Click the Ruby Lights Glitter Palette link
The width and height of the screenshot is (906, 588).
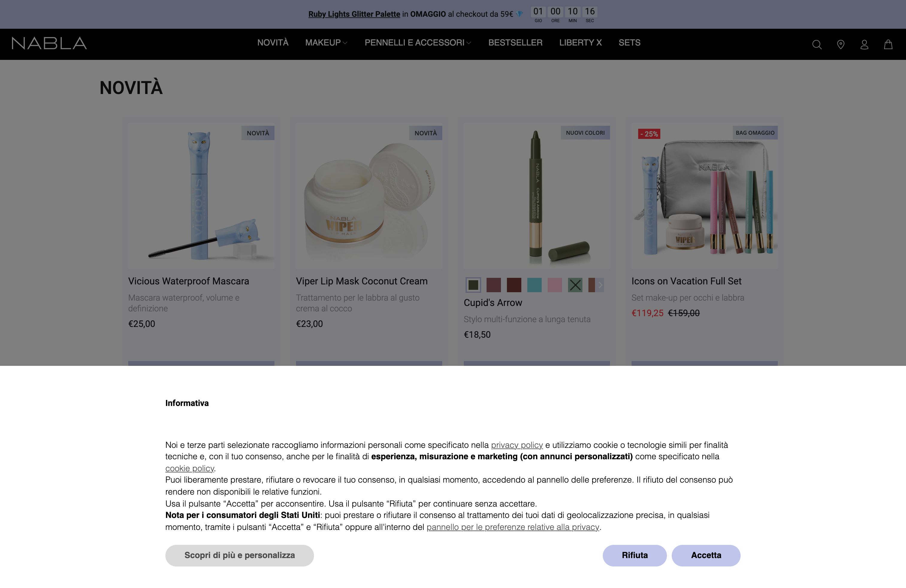click(354, 14)
